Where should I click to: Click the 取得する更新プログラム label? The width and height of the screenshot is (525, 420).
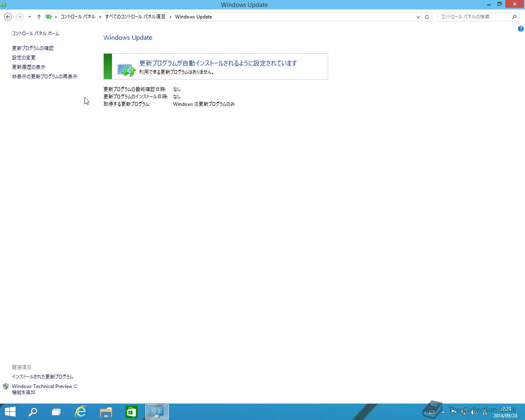pyautogui.click(x=127, y=104)
